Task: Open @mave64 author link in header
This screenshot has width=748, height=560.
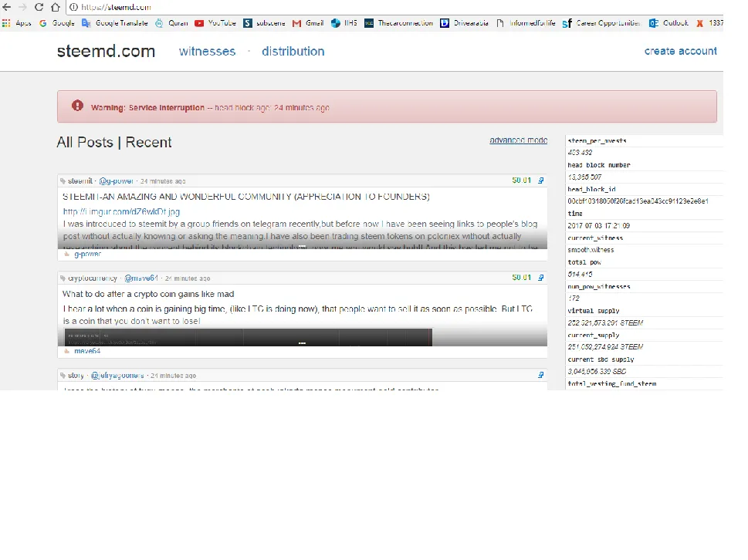Action: pos(140,278)
